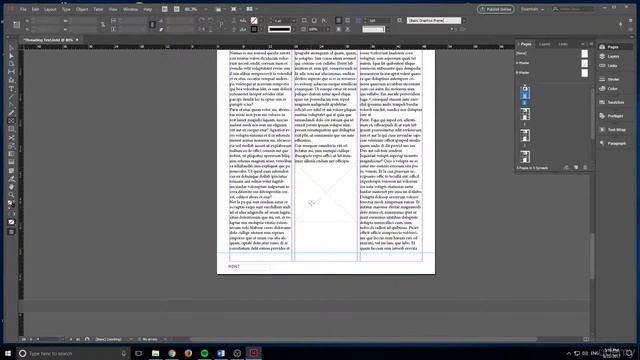Enable Wrap around bounding box button
Viewport: 640px width, 360px height.
[x=347, y=20]
